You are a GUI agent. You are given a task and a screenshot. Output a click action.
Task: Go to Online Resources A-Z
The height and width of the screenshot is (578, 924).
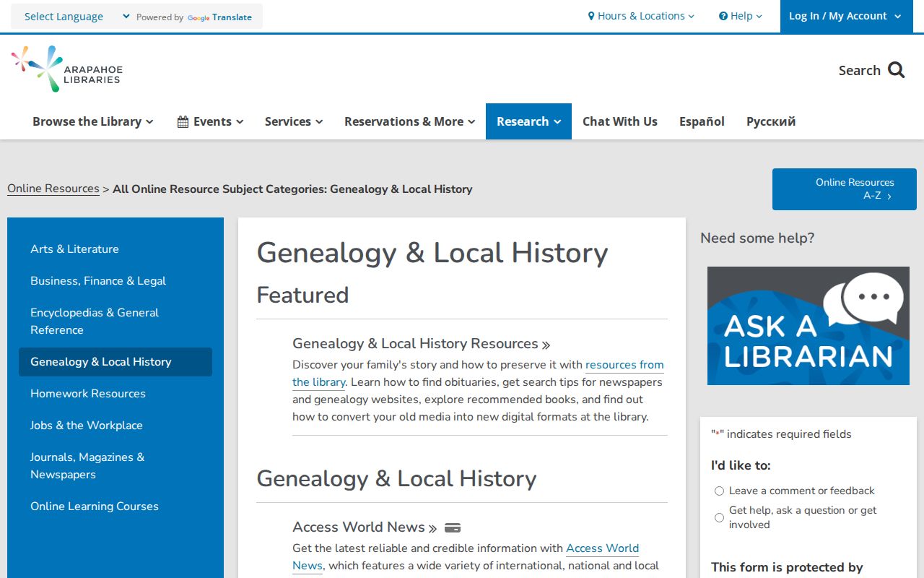click(845, 189)
